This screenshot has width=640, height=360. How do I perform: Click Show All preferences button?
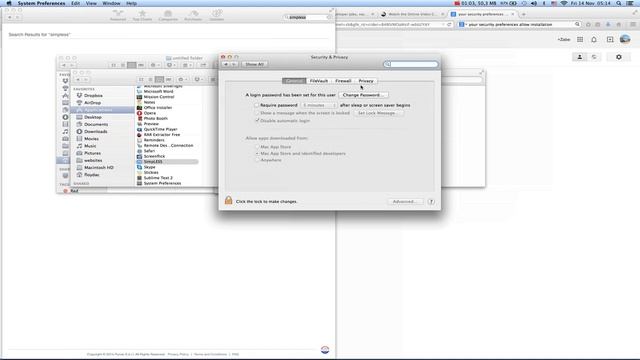[x=254, y=64]
